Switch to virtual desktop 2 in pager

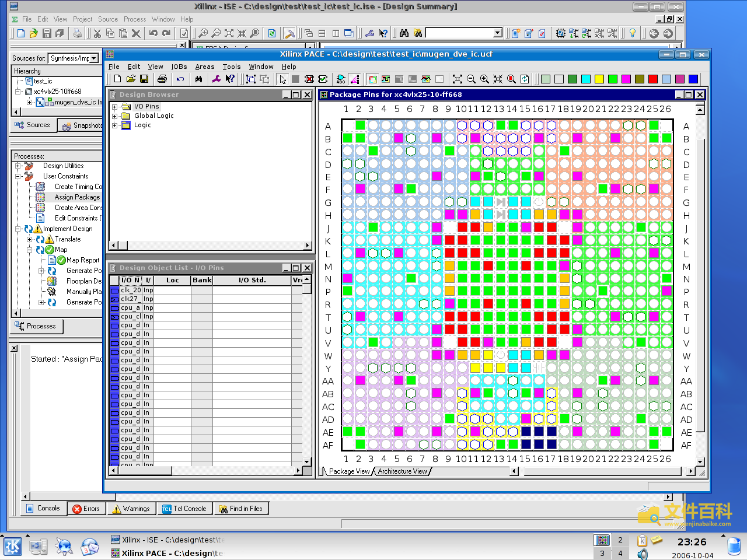[620, 540]
